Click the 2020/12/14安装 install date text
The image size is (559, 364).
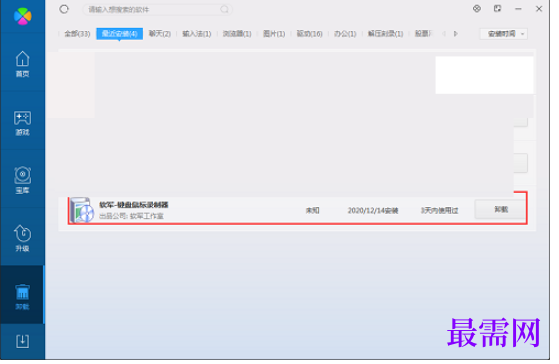pos(373,211)
